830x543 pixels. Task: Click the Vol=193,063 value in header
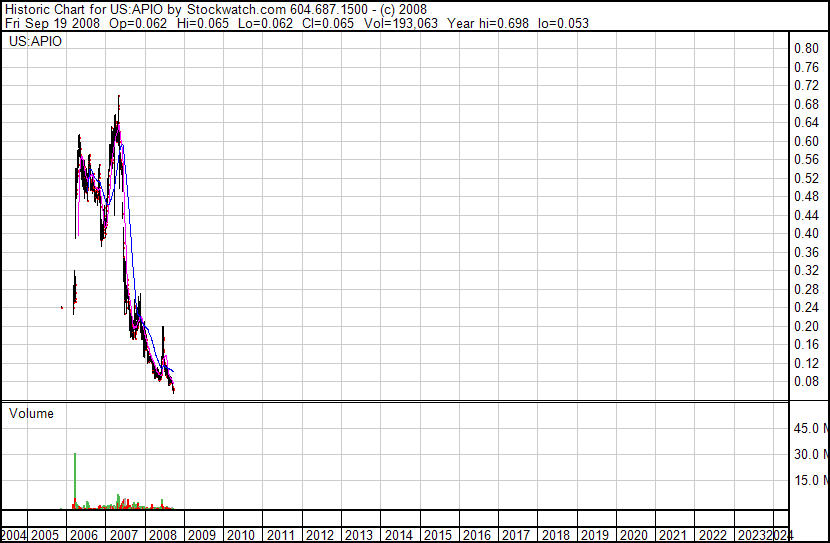pyautogui.click(x=401, y=23)
